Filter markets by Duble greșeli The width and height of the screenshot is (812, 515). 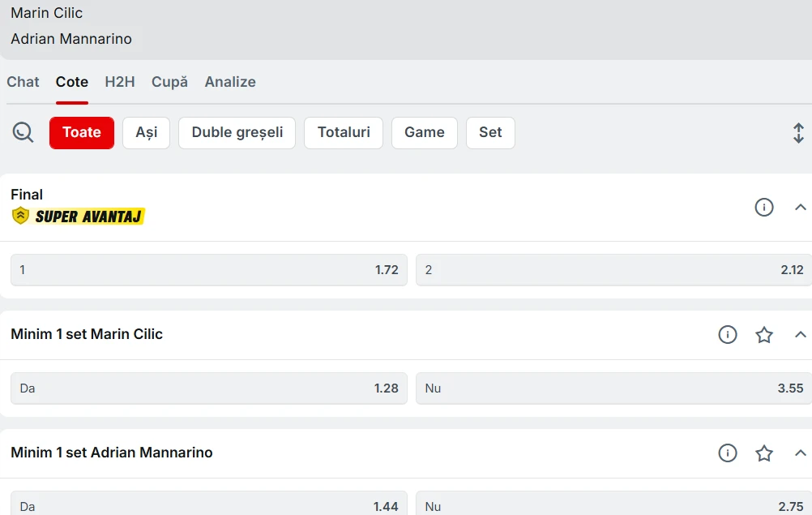click(x=237, y=133)
